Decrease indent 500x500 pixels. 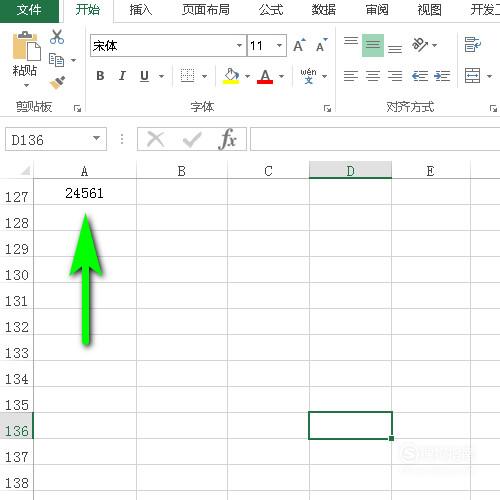pyautogui.click(x=419, y=76)
